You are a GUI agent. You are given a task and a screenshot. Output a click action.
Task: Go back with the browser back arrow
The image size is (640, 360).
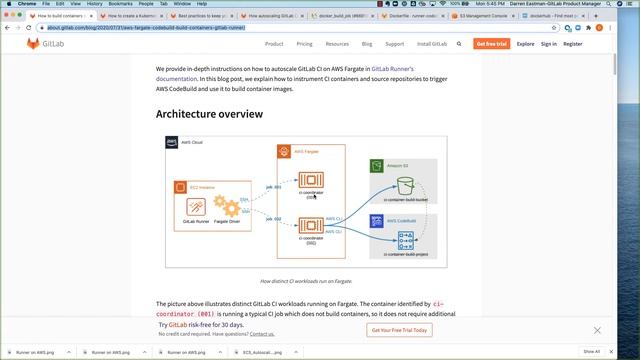[x=7, y=28]
